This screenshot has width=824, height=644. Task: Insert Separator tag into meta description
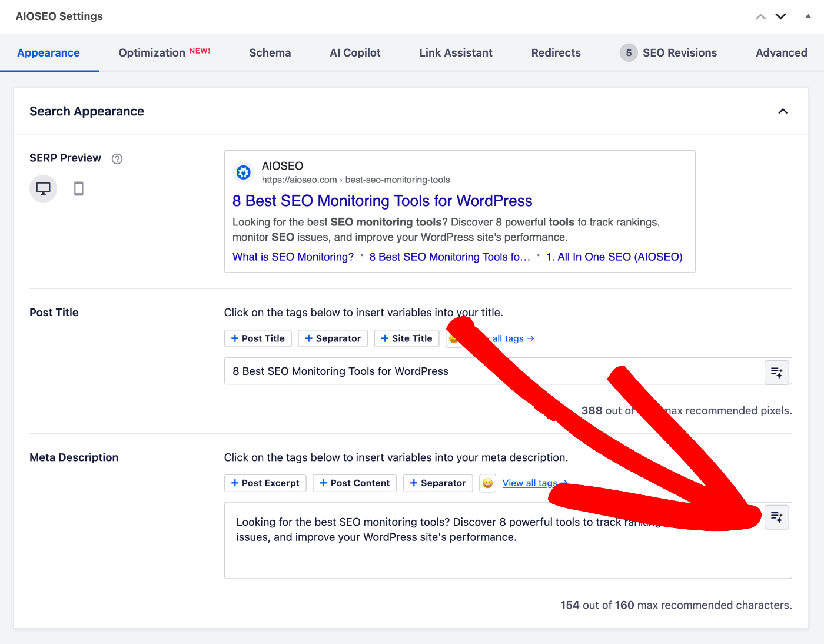tap(438, 483)
